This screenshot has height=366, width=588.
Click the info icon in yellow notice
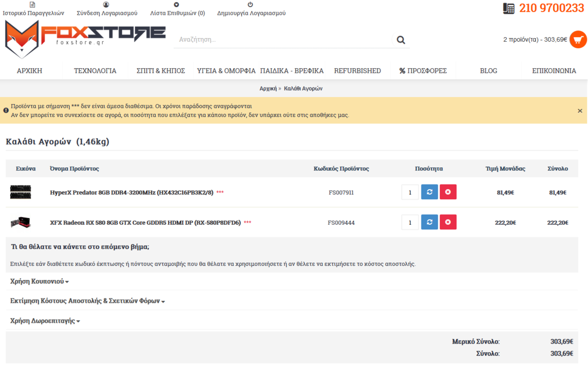[6, 110]
